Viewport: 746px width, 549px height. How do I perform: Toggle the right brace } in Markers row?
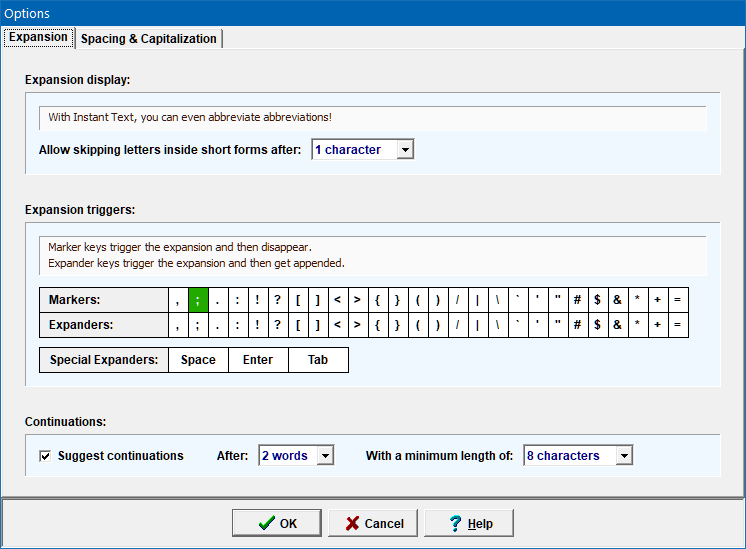pos(398,300)
